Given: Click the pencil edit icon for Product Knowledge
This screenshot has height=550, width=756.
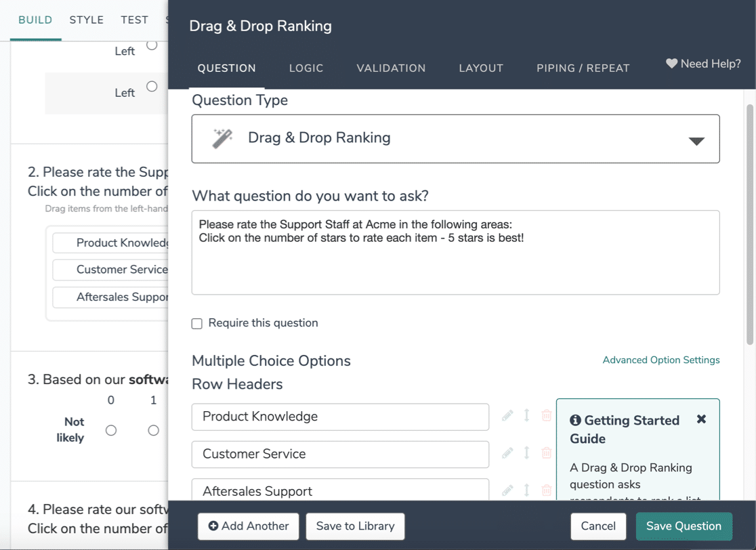Looking at the screenshot, I should pyautogui.click(x=507, y=415).
